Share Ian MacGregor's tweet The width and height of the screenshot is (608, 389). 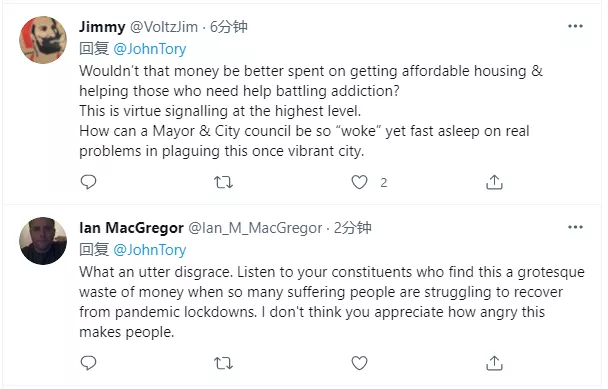point(494,363)
